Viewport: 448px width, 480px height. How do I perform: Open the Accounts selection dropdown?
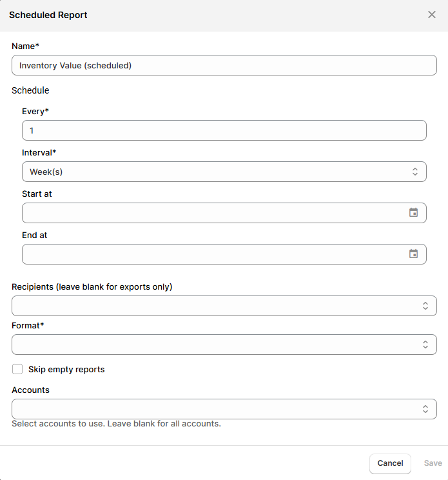point(213,409)
